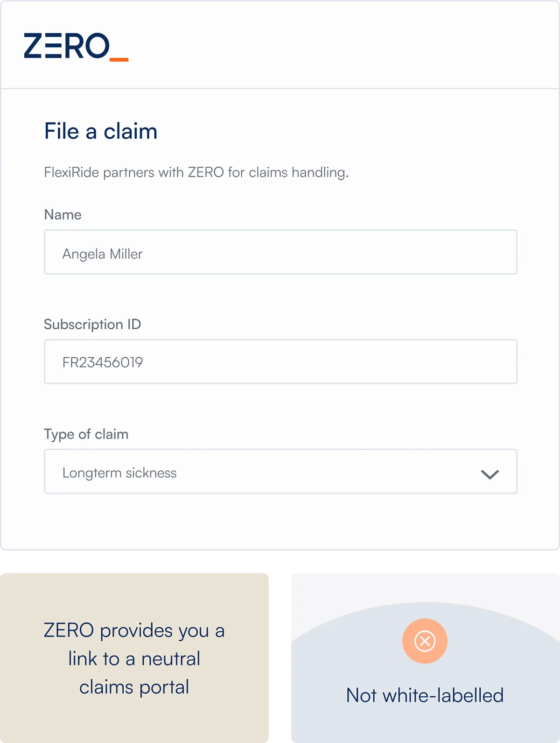Click the FlexiRide partners description text

[x=196, y=172]
